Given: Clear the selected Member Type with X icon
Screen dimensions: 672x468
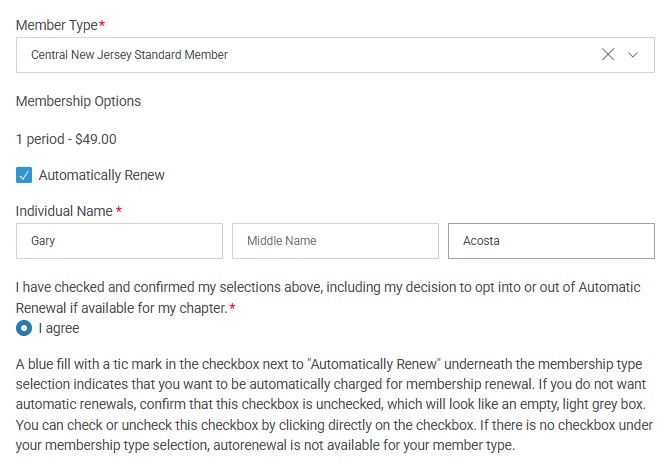Looking at the screenshot, I should coord(608,55).
